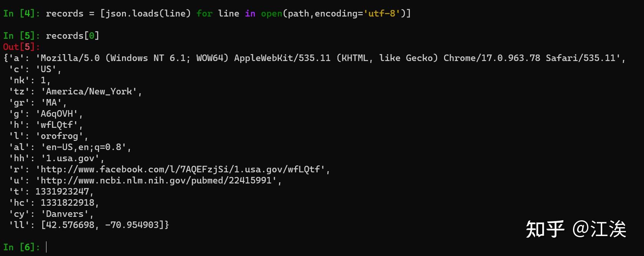Click the 知乎 @江涘 watermark
This screenshot has height=256, width=644.
(x=576, y=229)
